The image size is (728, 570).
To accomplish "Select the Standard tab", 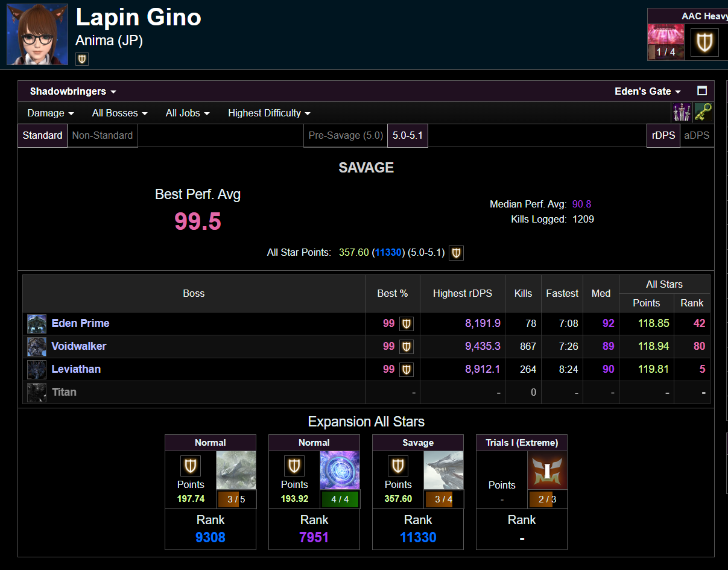I will click(42, 136).
